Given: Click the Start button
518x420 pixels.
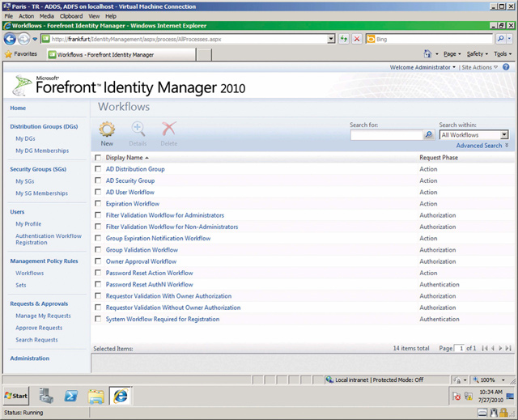Looking at the screenshot, I should pos(16,396).
